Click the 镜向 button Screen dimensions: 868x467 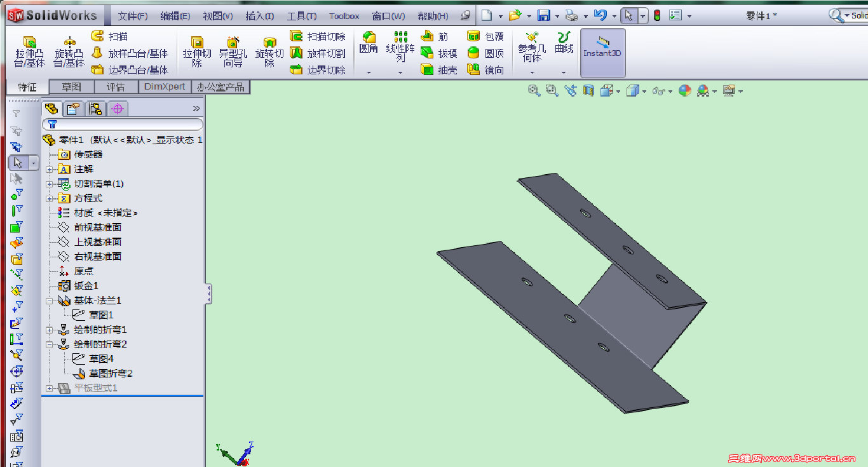(485, 70)
